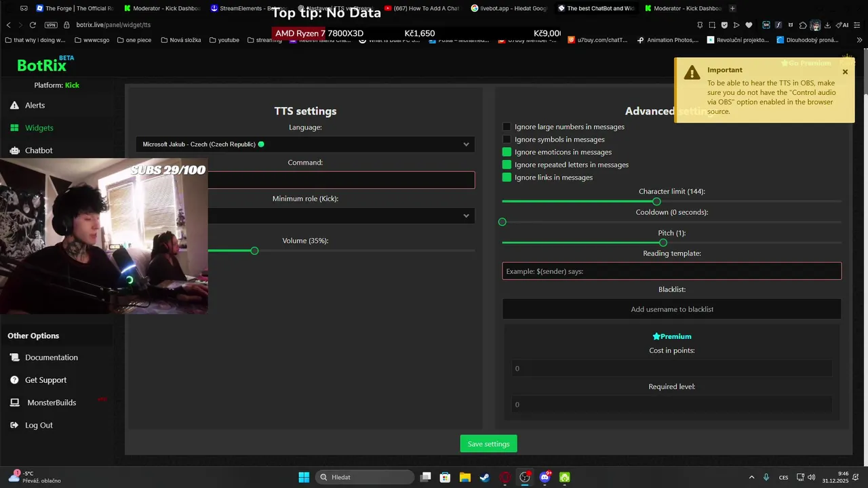Click the Add username to blacklist field
Image resolution: width=868 pixels, height=488 pixels.
pyautogui.click(x=671, y=309)
